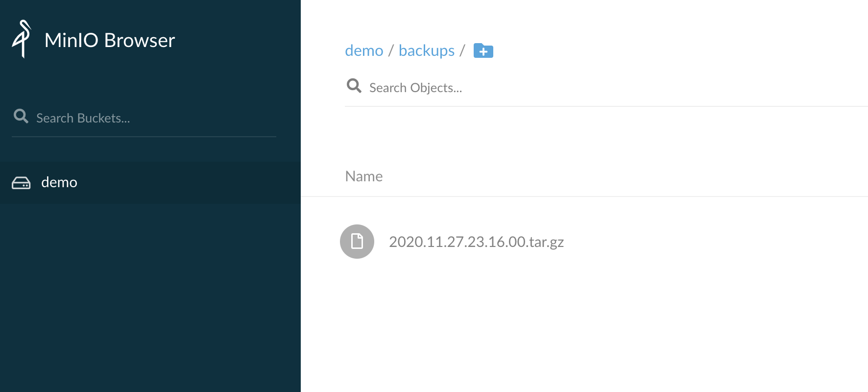Click the create new folder icon
Image resolution: width=868 pixels, height=392 pixels.
pyautogui.click(x=483, y=50)
